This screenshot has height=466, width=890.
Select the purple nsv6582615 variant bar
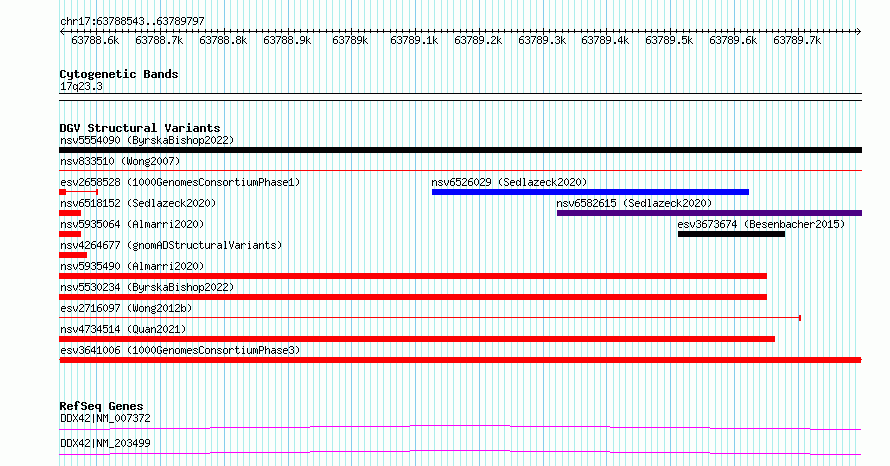pos(710,213)
